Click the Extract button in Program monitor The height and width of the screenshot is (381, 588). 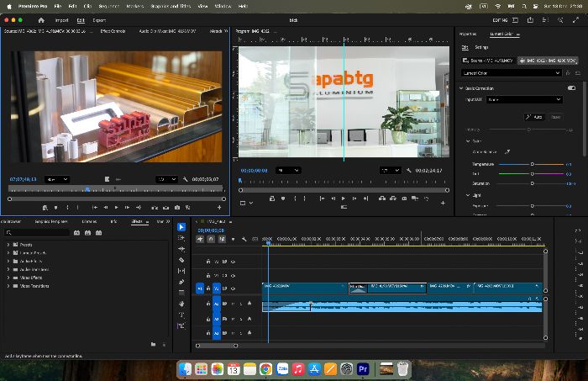coord(392,198)
